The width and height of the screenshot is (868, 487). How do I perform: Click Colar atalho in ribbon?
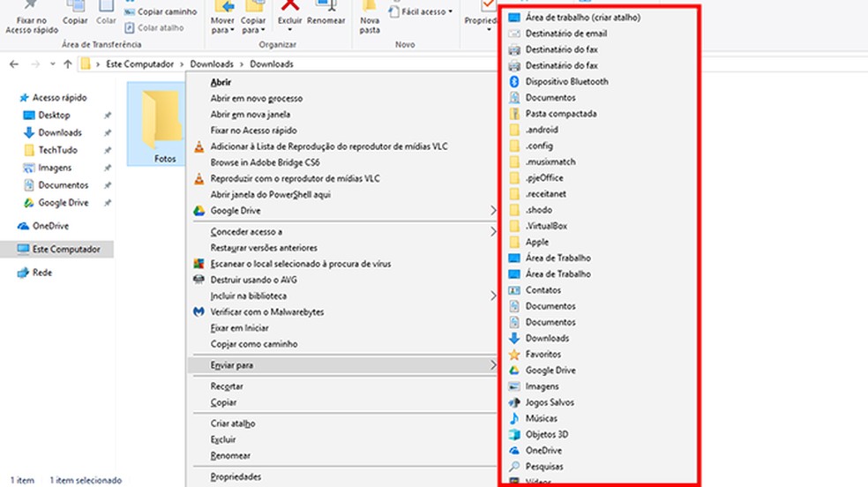[153, 27]
